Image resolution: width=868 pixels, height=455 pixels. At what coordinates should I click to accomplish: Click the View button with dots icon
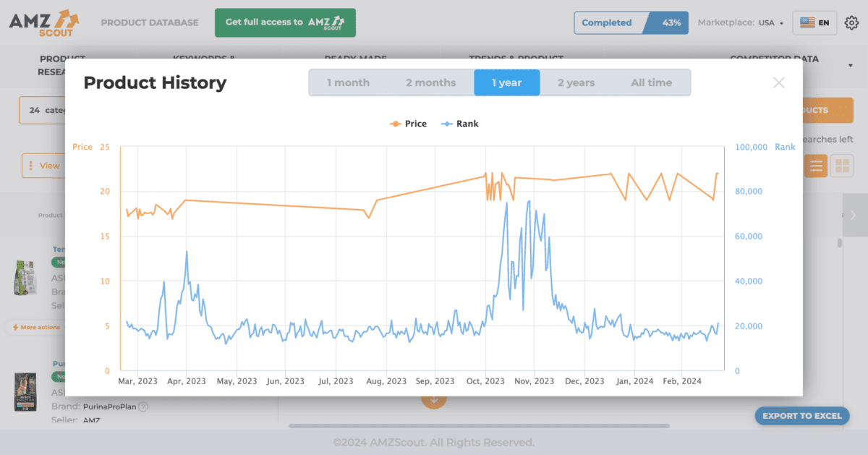click(43, 166)
